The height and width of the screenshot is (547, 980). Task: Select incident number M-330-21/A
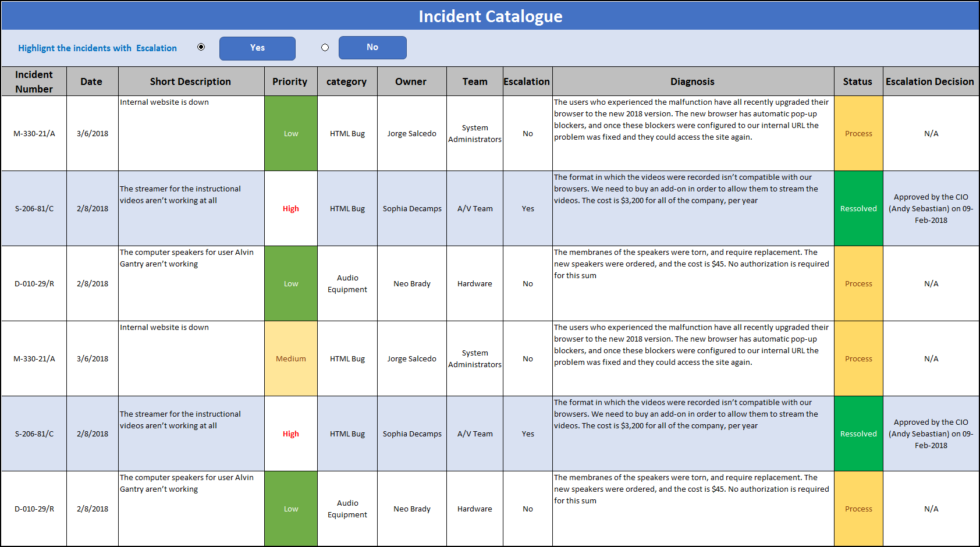[x=34, y=133]
